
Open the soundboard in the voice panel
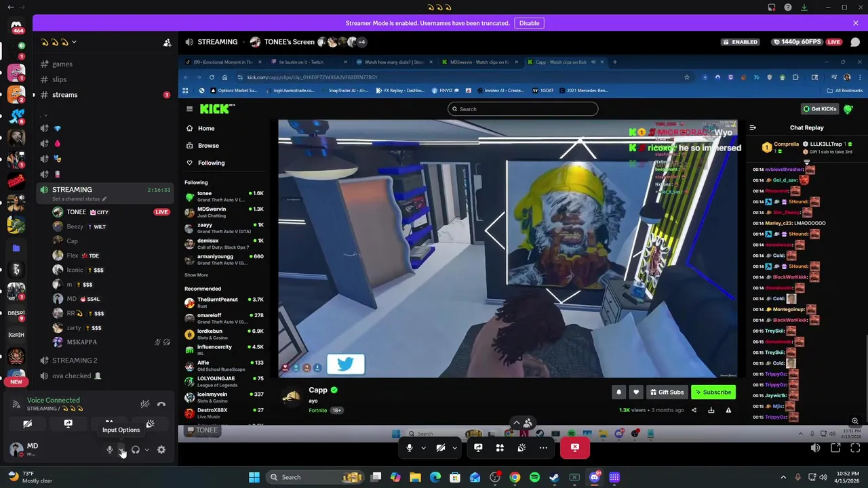(150, 424)
